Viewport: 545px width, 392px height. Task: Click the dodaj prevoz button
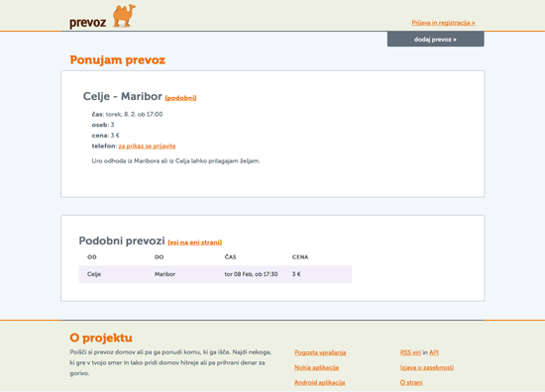click(436, 40)
